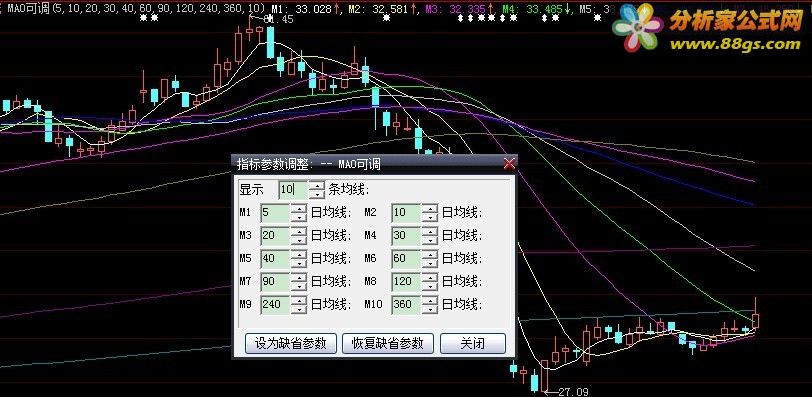The image size is (812, 397).
Task: Open the www.88gs.com link
Action: [x=735, y=45]
